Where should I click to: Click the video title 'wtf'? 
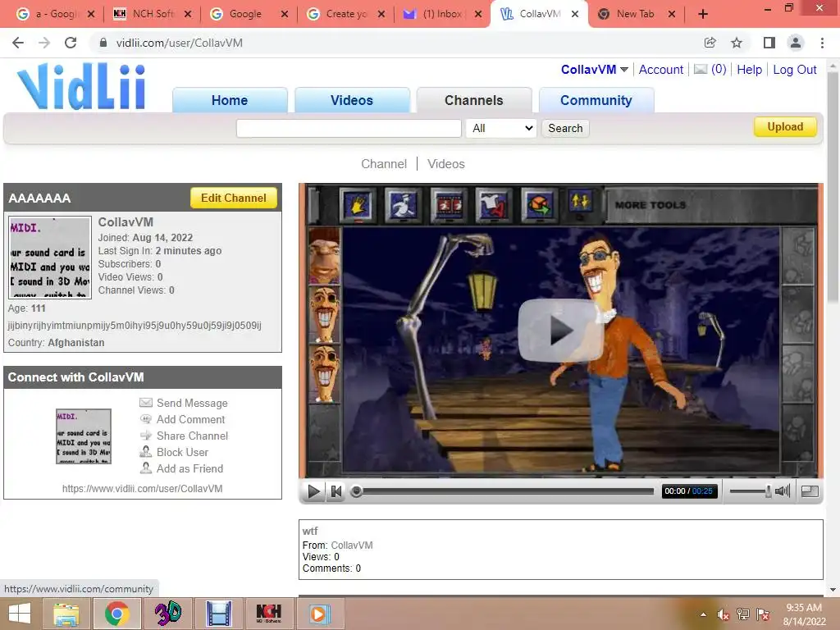[x=309, y=531]
